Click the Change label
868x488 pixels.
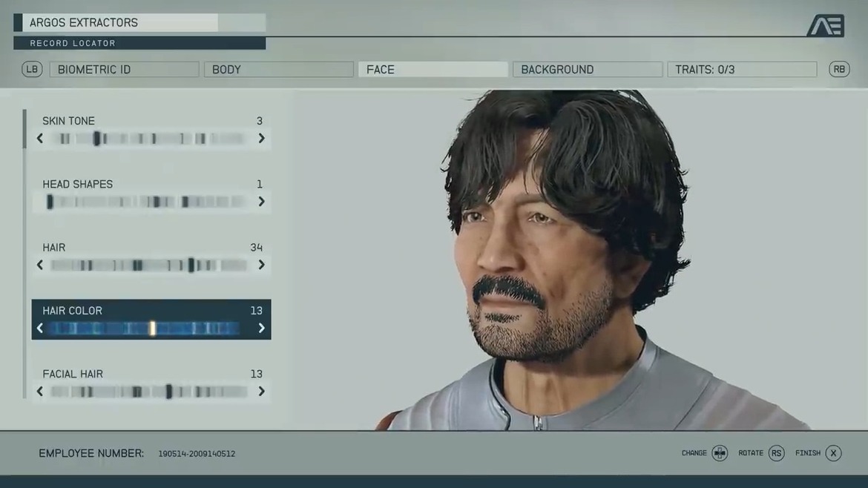[x=694, y=453]
